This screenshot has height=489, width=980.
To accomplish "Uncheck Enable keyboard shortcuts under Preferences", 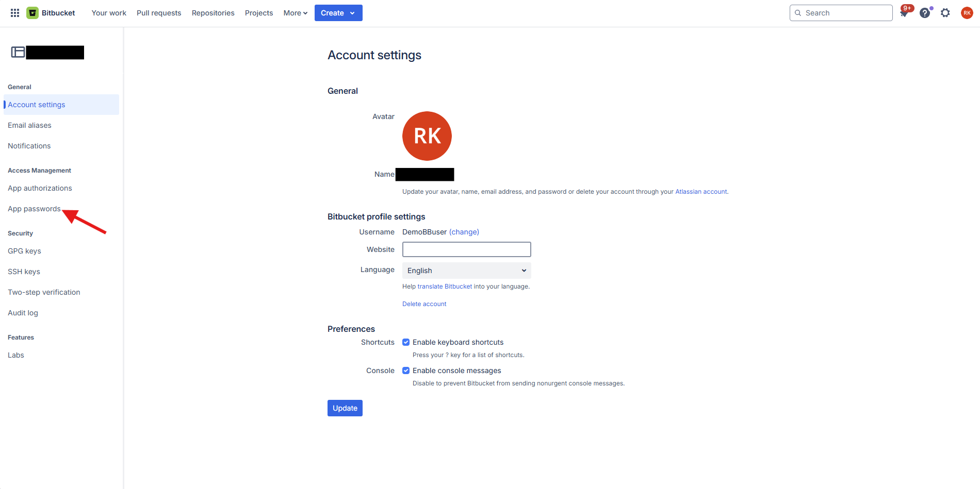I will [406, 342].
